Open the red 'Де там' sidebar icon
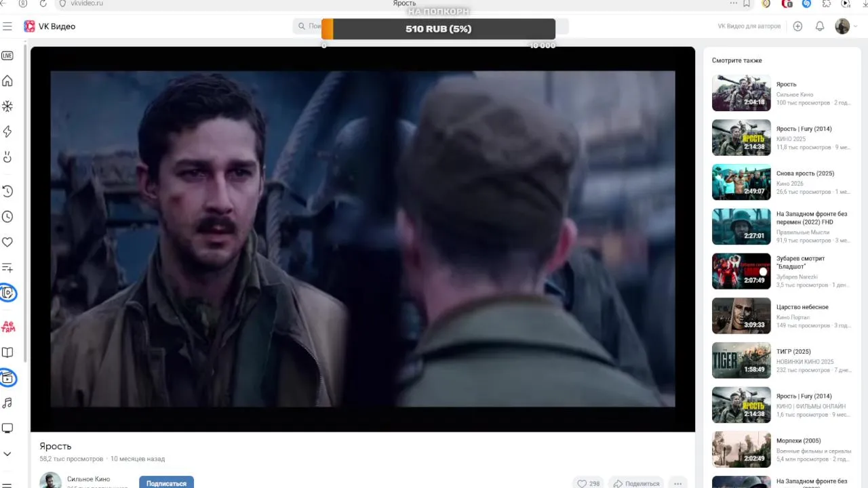 coord(8,327)
